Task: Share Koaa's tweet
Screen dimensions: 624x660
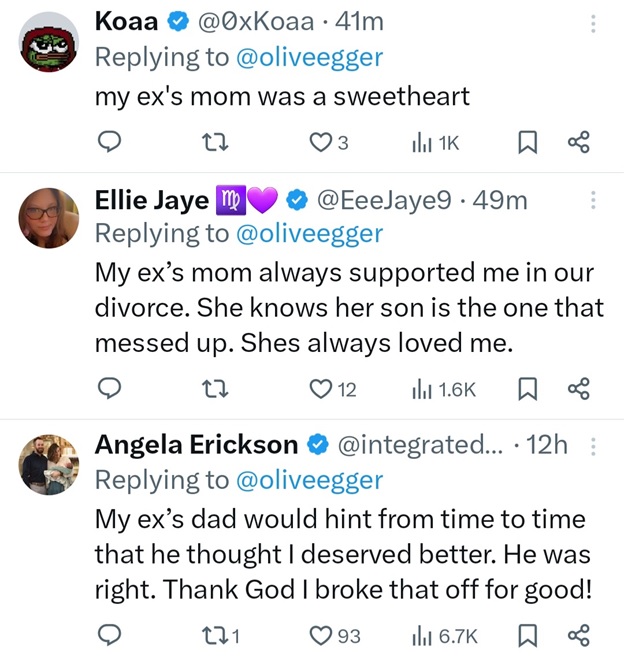Action: coord(579,143)
